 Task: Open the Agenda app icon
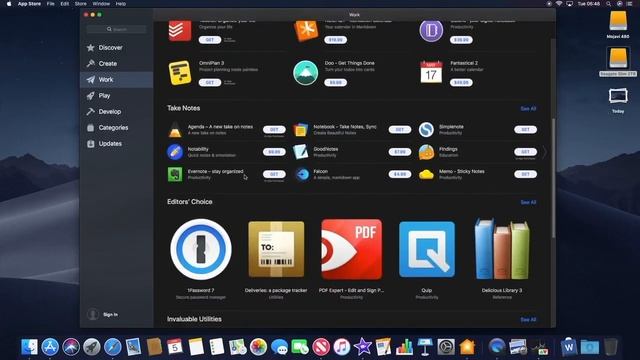tap(175, 130)
